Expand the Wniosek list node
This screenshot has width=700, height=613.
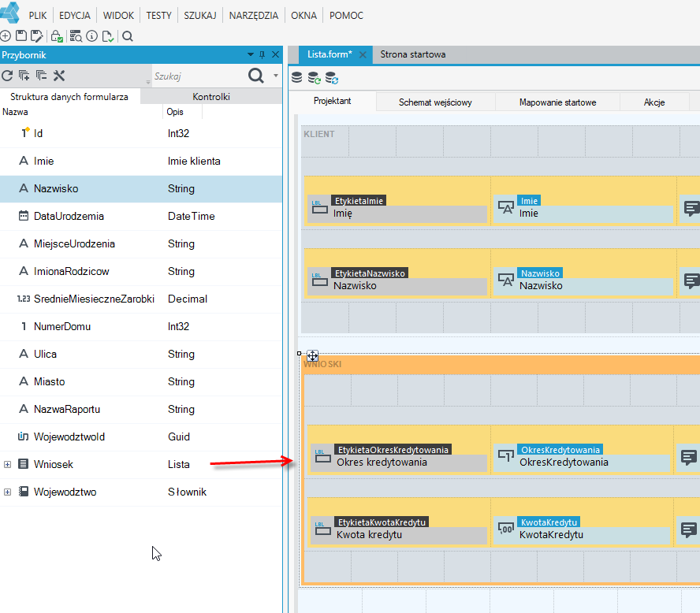8,464
